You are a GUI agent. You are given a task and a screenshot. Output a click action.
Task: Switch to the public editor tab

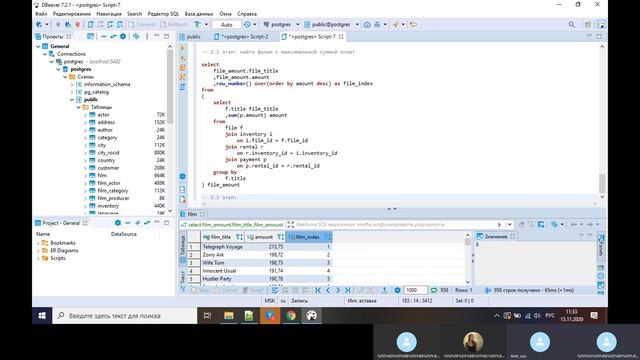[190, 36]
